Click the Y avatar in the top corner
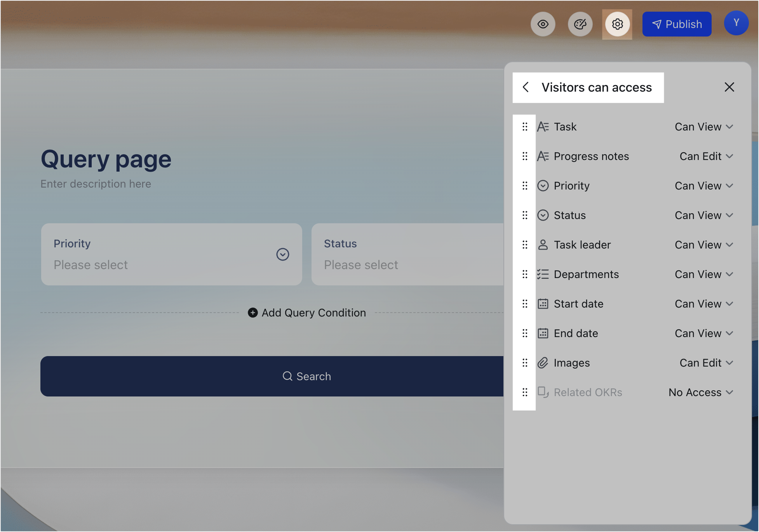 click(x=736, y=23)
